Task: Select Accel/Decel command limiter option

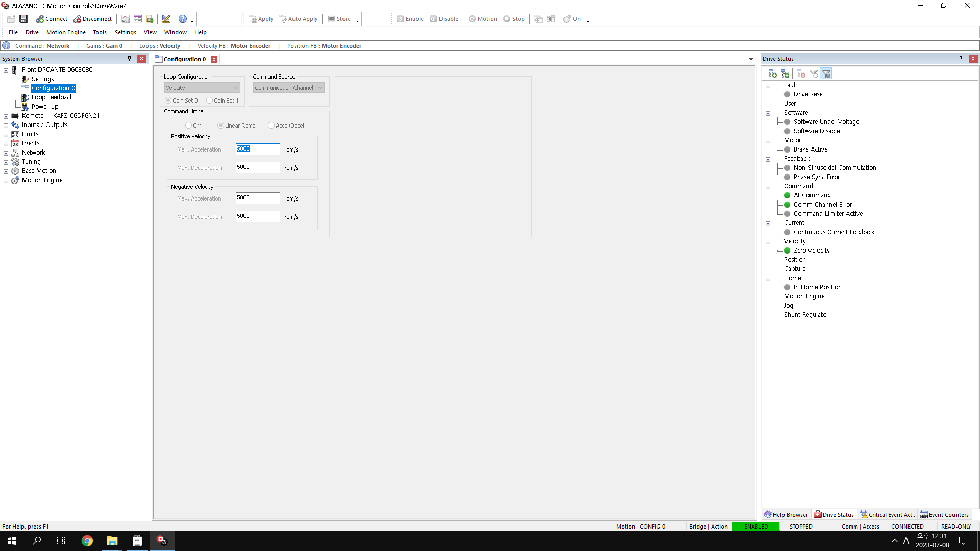Action: 272,126
